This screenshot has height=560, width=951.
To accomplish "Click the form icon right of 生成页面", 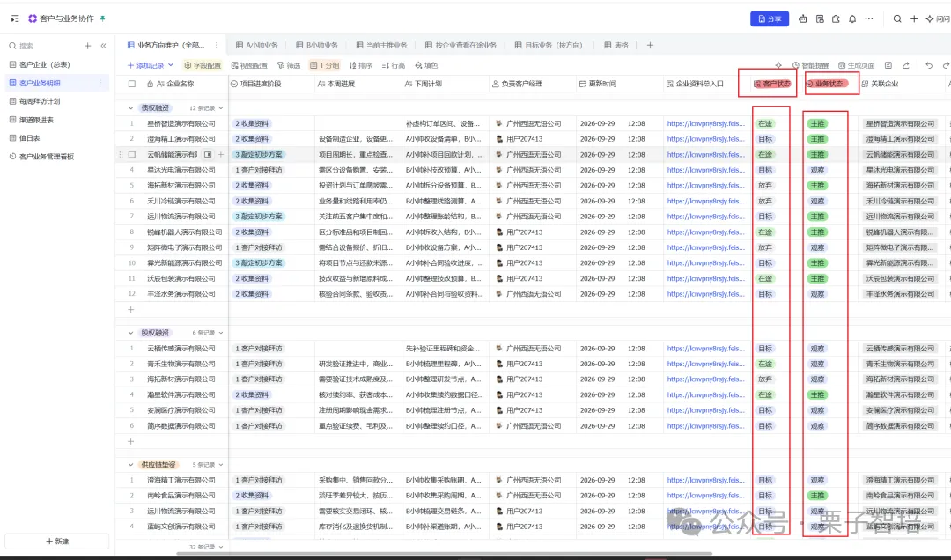I will pos(888,65).
